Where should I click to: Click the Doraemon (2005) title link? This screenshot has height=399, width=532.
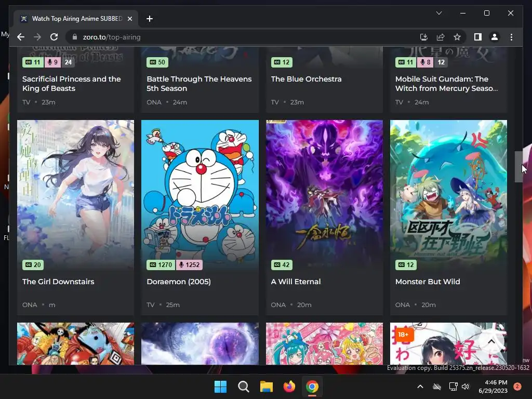click(179, 282)
